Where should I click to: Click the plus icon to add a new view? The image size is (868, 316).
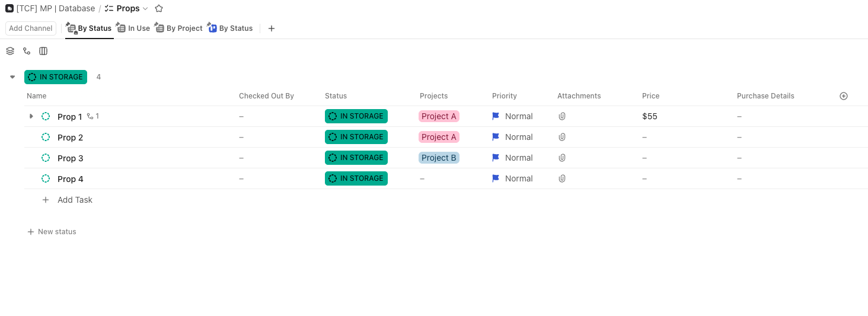272,28
